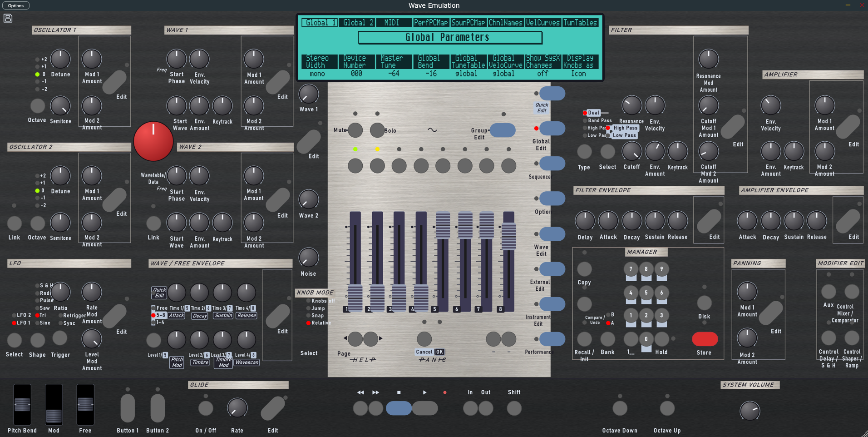Click the Mute button
The height and width of the screenshot is (437, 868).
[x=355, y=130]
